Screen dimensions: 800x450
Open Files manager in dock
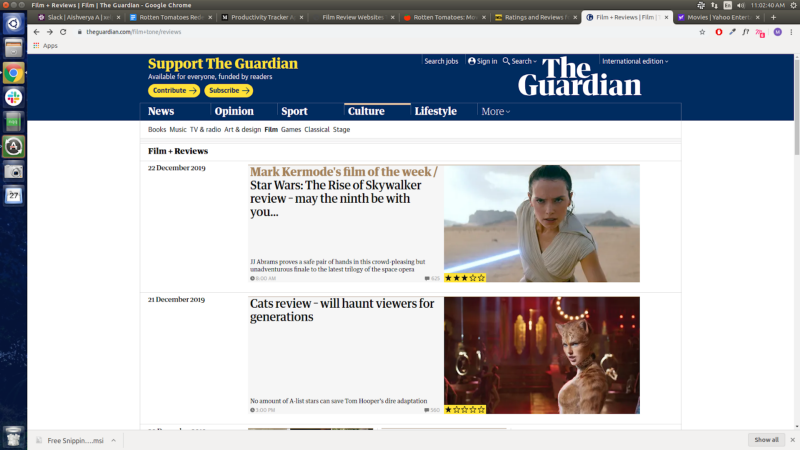(x=13, y=48)
